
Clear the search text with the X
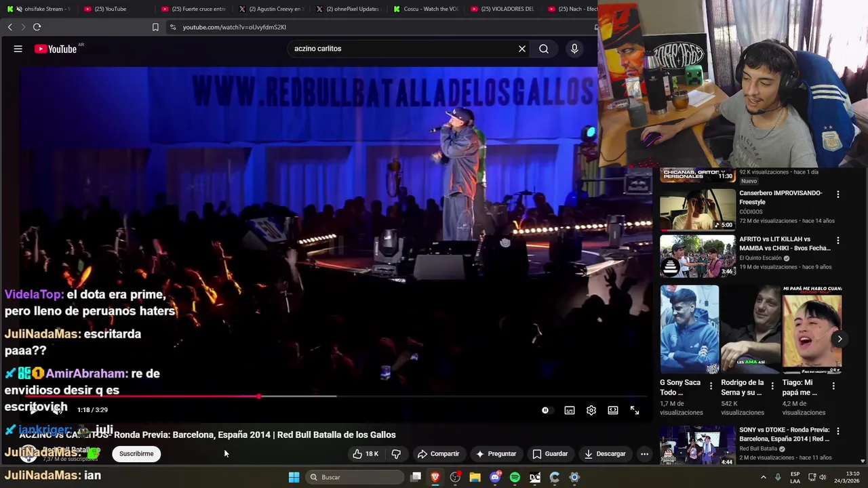pos(522,49)
